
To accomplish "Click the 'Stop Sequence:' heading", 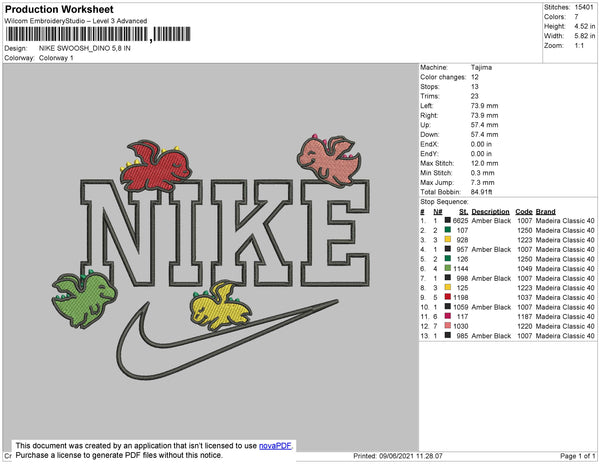I will tap(444, 202).
